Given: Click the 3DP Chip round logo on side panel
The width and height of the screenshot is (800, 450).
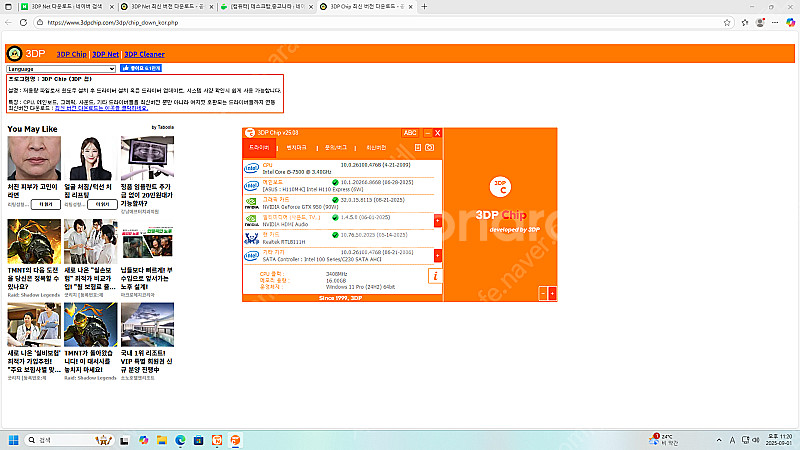Looking at the screenshot, I should [x=500, y=187].
